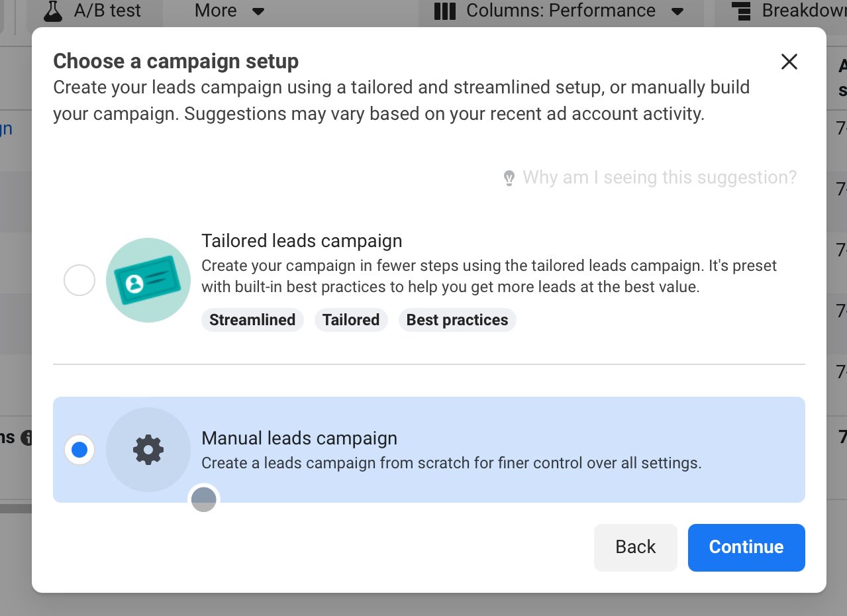
Task: Expand the Columns: Performance dropdown arrow
Action: (x=677, y=11)
